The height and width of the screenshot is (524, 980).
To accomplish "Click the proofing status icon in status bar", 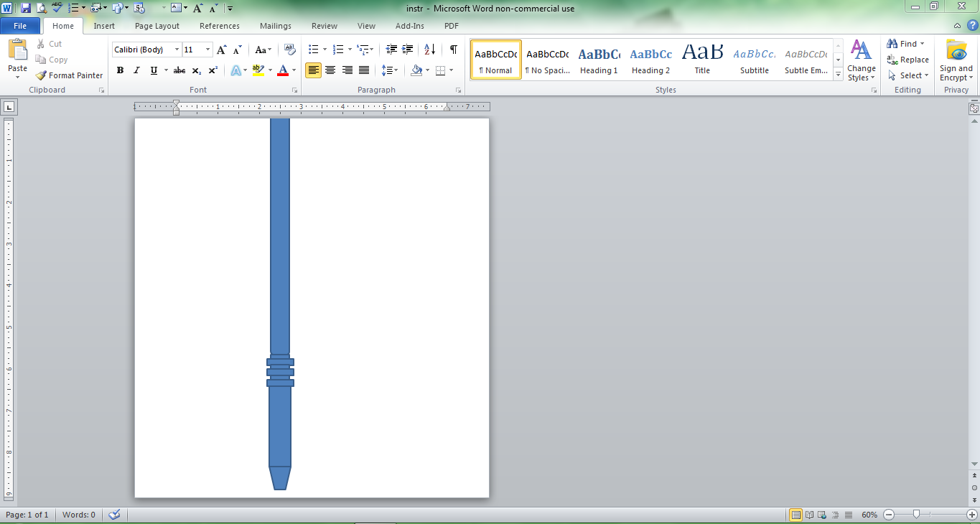I will point(114,515).
